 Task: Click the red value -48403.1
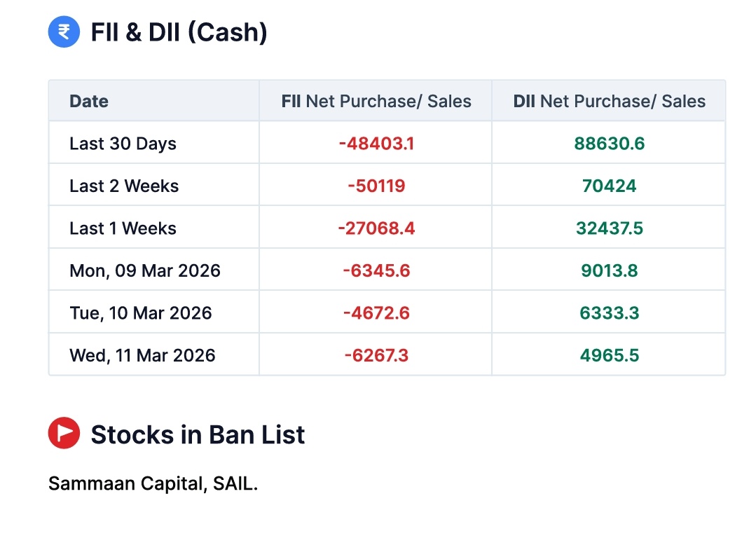click(376, 143)
